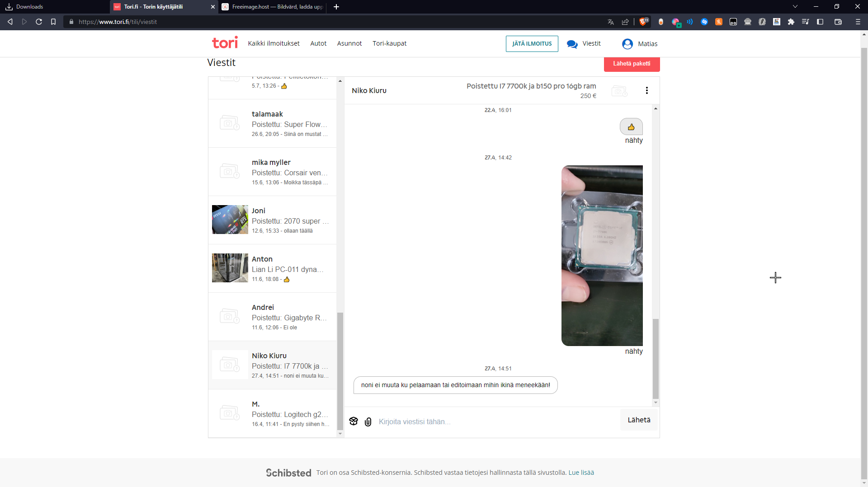Open Brave Shields lion icon

point(644,21)
